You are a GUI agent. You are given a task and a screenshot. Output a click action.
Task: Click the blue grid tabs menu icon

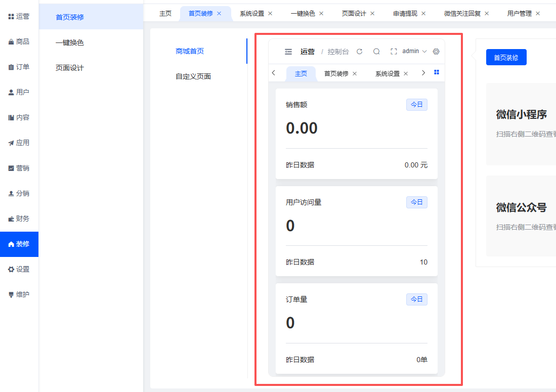point(437,73)
